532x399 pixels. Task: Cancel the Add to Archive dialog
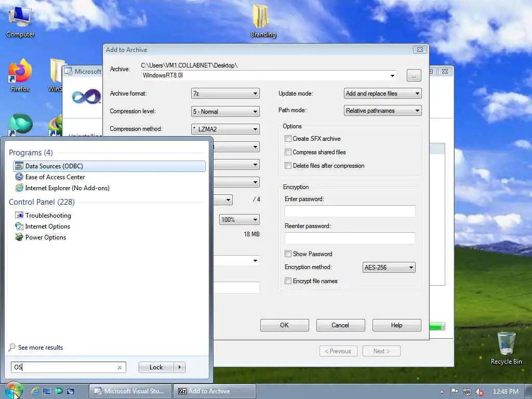point(340,325)
